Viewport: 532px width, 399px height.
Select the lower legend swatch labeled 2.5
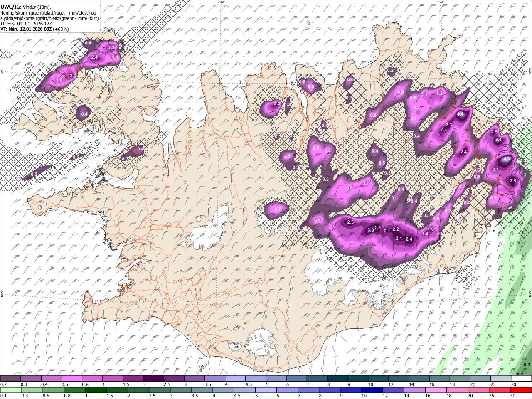pyautogui.click(x=160, y=390)
